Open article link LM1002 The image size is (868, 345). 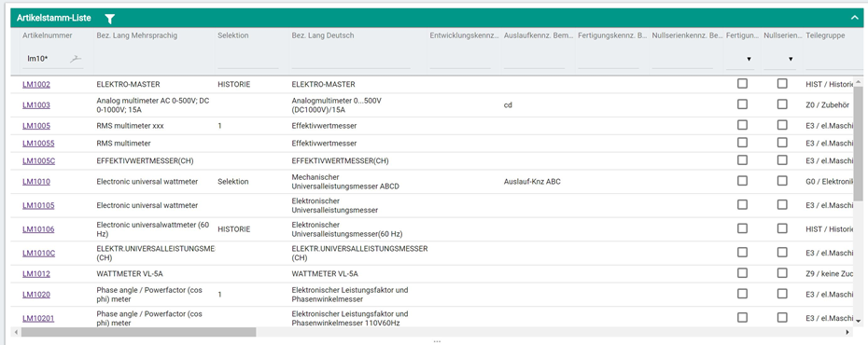point(36,85)
